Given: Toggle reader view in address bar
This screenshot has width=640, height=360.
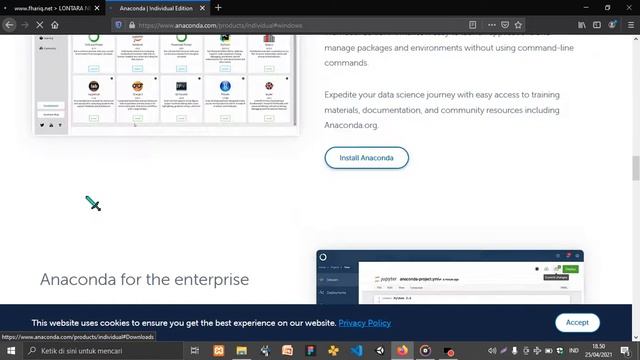Looking at the screenshot, I should click(472, 25).
